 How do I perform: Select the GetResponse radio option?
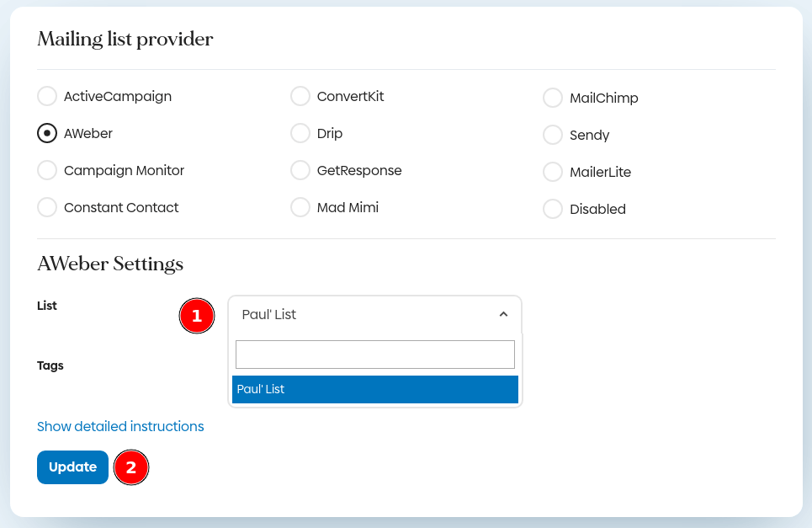[300, 170]
